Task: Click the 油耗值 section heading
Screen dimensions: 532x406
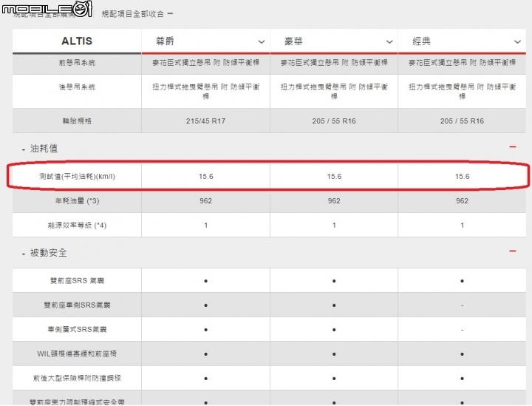Action: coord(44,149)
